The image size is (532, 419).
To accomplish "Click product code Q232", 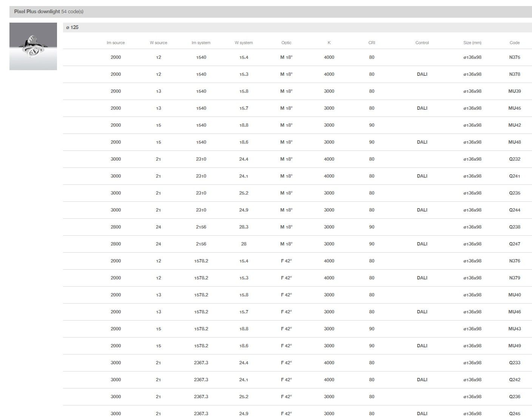I will point(514,159).
